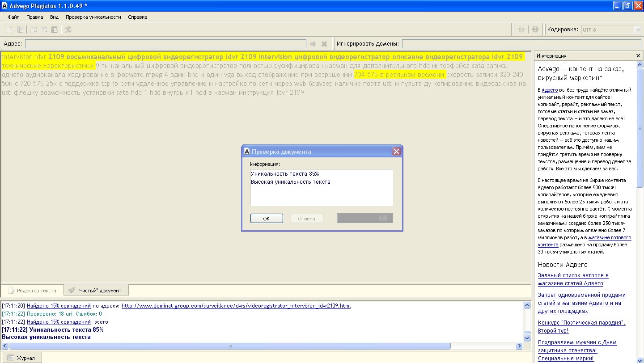Click the Игнорировать домены input field
The width and height of the screenshot is (644, 363).
point(521,44)
